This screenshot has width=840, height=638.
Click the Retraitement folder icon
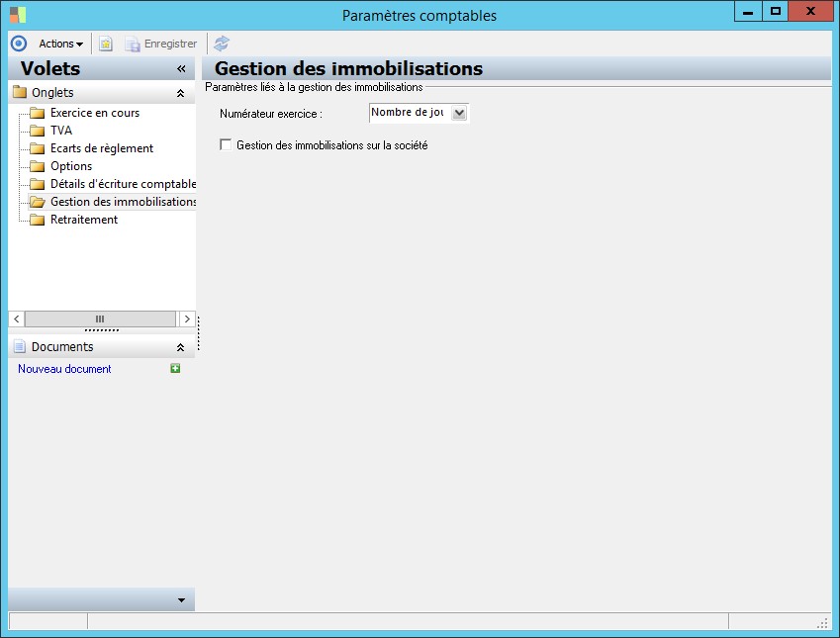(x=37, y=220)
